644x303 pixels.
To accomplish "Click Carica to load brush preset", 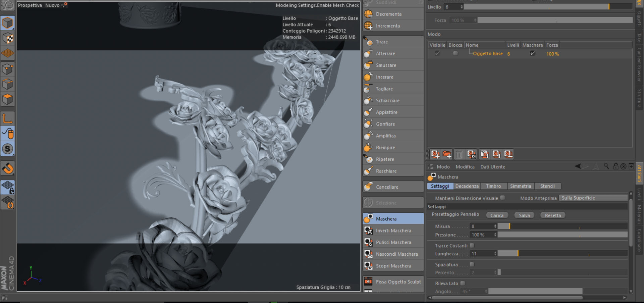I will click(497, 215).
